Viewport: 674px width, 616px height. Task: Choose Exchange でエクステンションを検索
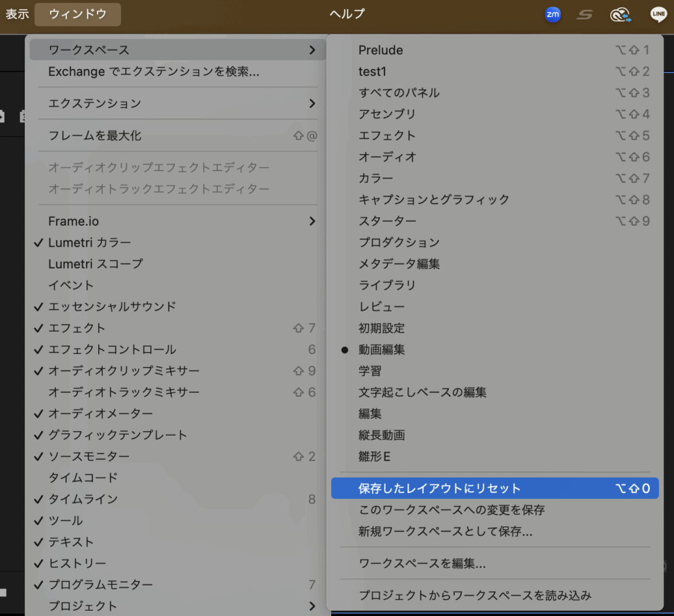178,71
